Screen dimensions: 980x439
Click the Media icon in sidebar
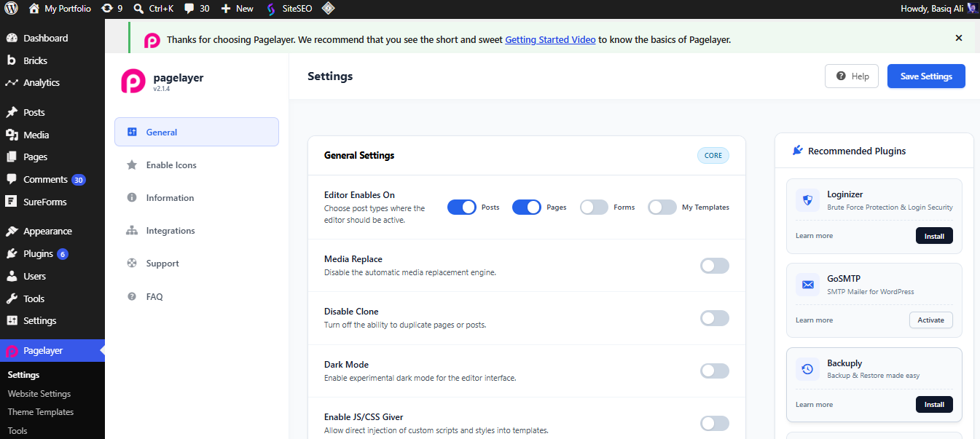(x=11, y=135)
